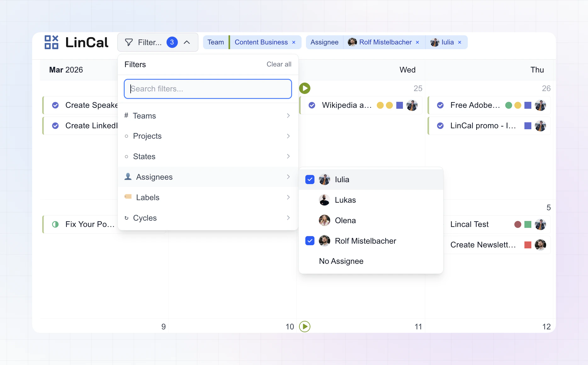Remove the Content Business filter chip
This screenshot has width=588, height=365.
point(293,42)
